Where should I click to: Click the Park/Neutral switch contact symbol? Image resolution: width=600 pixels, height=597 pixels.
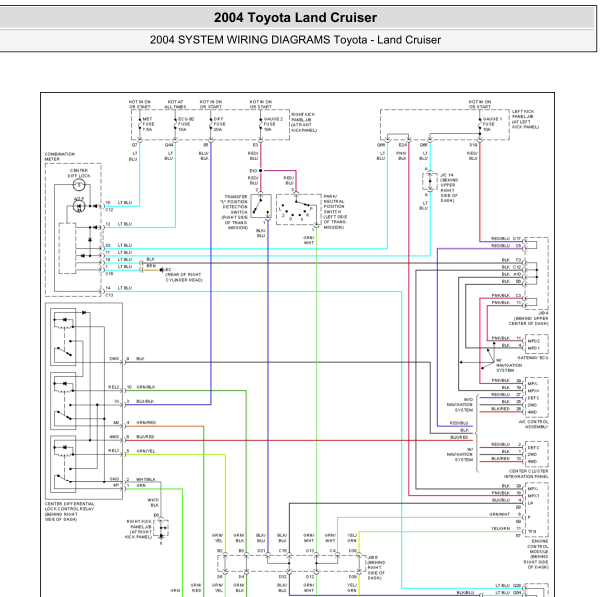(x=299, y=210)
